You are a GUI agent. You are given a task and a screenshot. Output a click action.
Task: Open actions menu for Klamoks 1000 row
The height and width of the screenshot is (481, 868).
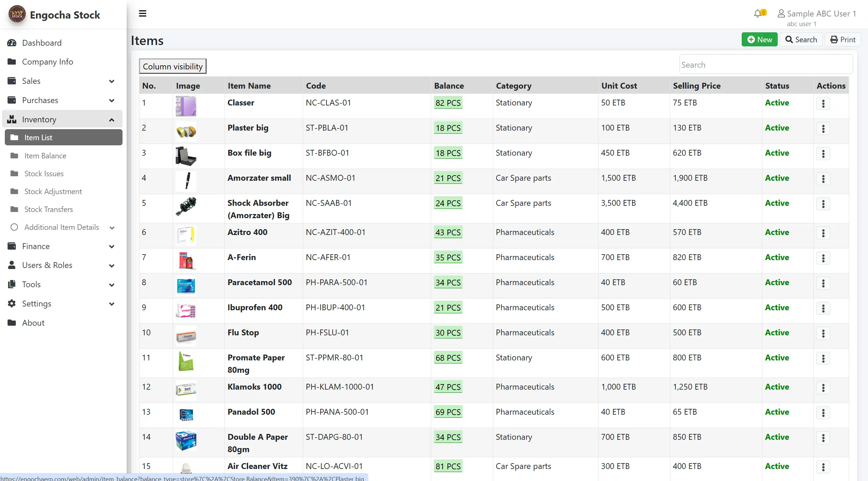(x=823, y=388)
